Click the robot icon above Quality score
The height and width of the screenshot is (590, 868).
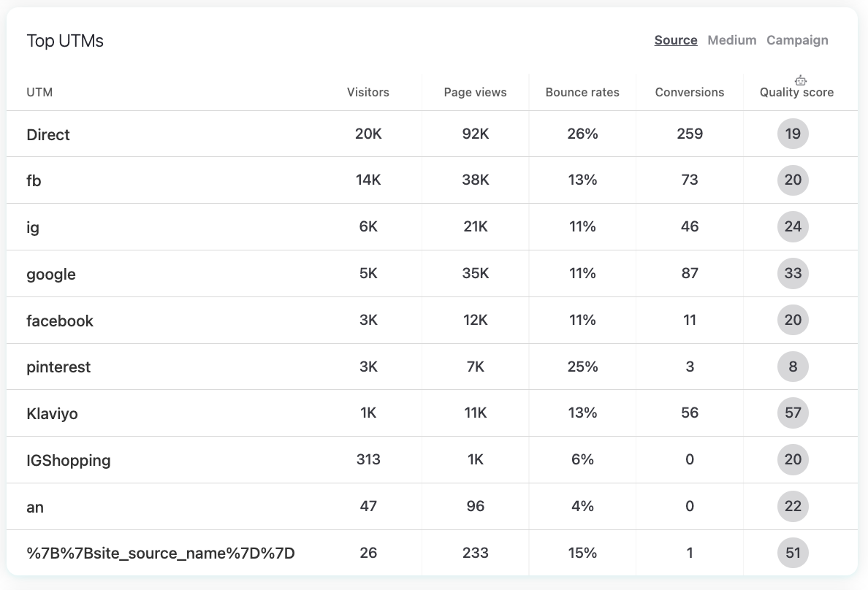click(x=801, y=80)
